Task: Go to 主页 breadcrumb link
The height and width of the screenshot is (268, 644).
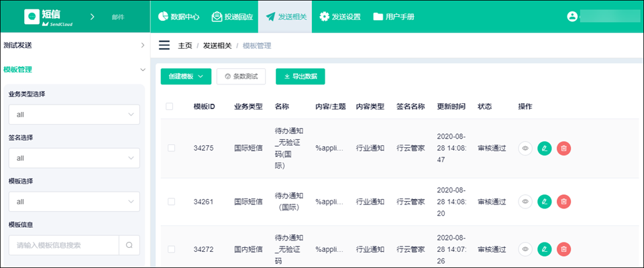Action: (x=185, y=46)
